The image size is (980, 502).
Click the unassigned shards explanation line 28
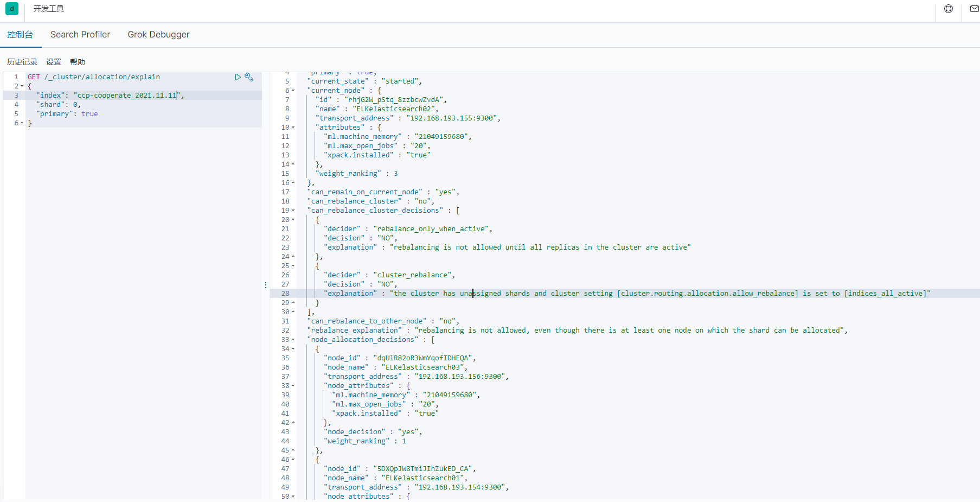click(x=627, y=294)
